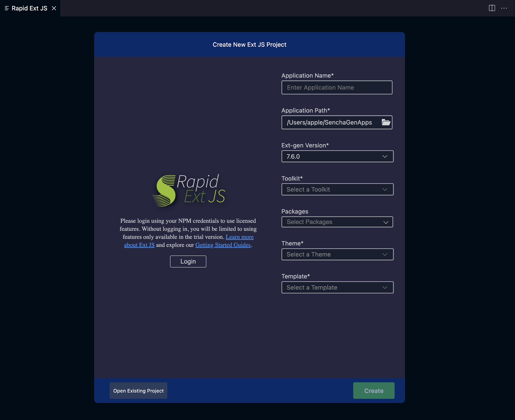This screenshot has width=515, height=420.
Task: Open the folder browse icon in Application Path
Action: 386,122
